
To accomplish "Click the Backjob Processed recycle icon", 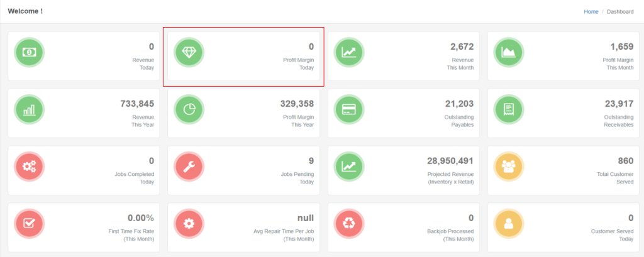I will coord(349,224).
